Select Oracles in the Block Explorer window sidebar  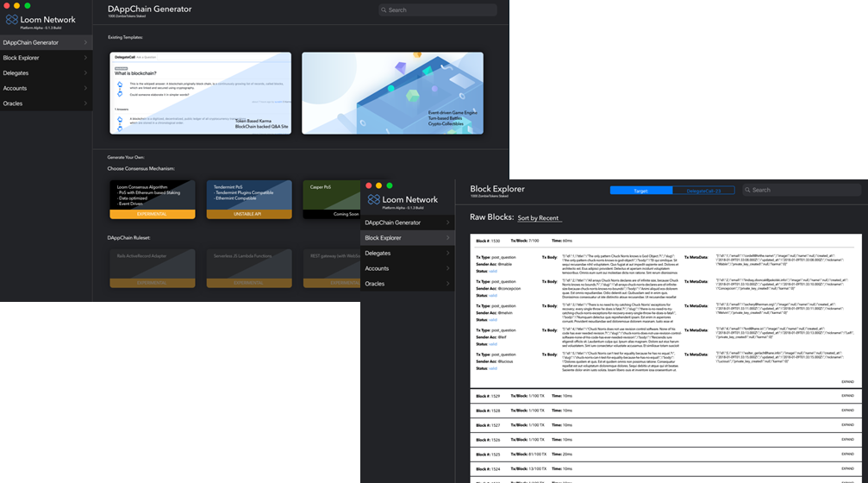(408, 284)
